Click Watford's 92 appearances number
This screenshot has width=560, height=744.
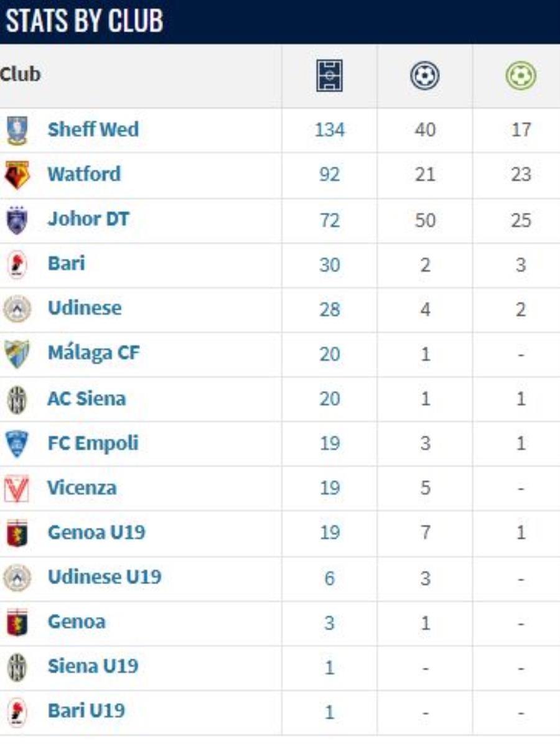pos(329,174)
